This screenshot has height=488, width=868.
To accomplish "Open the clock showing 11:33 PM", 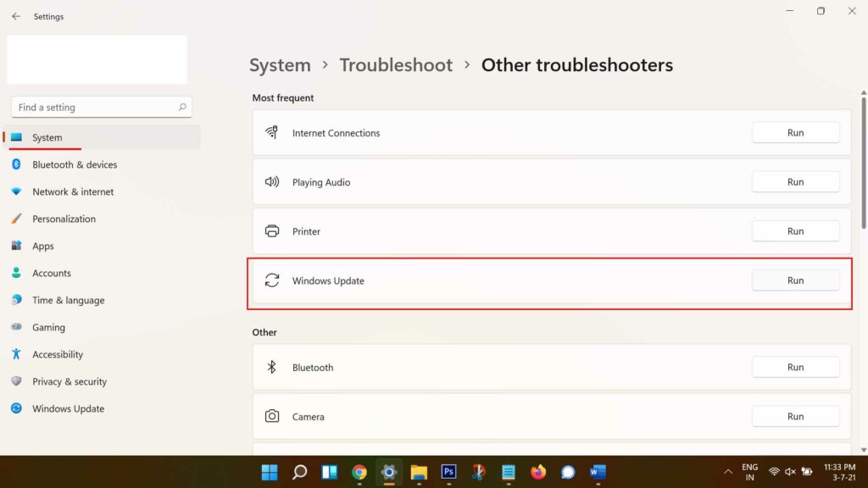I will point(840,472).
